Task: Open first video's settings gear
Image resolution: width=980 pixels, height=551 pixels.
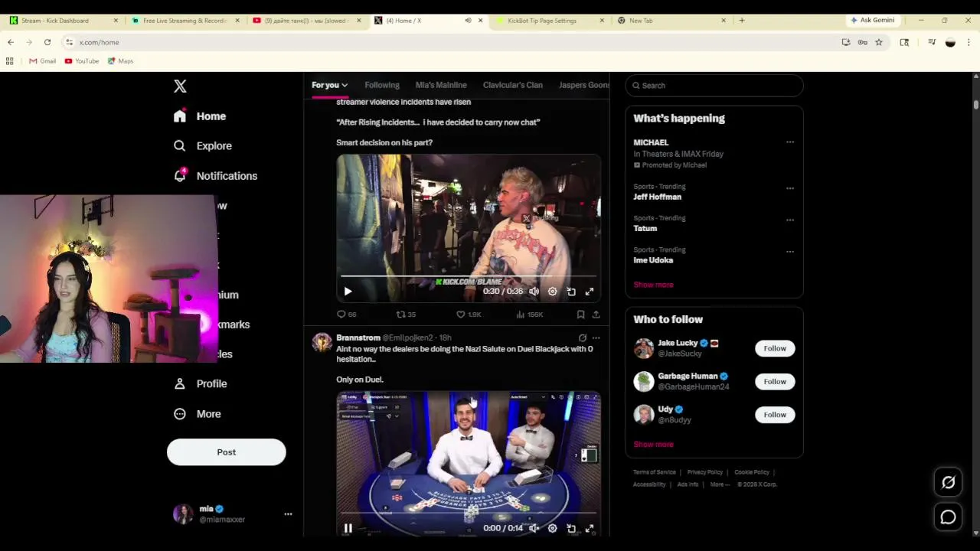Action: [x=553, y=292]
